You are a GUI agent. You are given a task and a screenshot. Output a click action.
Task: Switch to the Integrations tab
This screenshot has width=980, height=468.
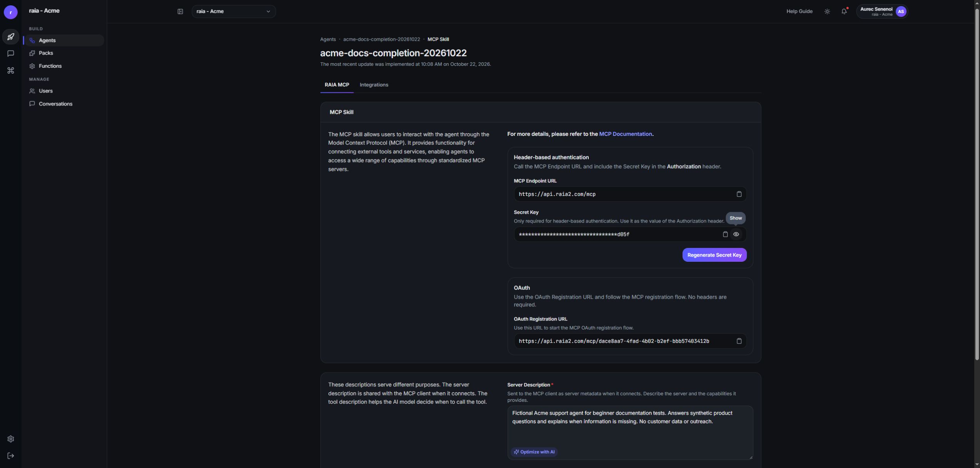tap(374, 85)
